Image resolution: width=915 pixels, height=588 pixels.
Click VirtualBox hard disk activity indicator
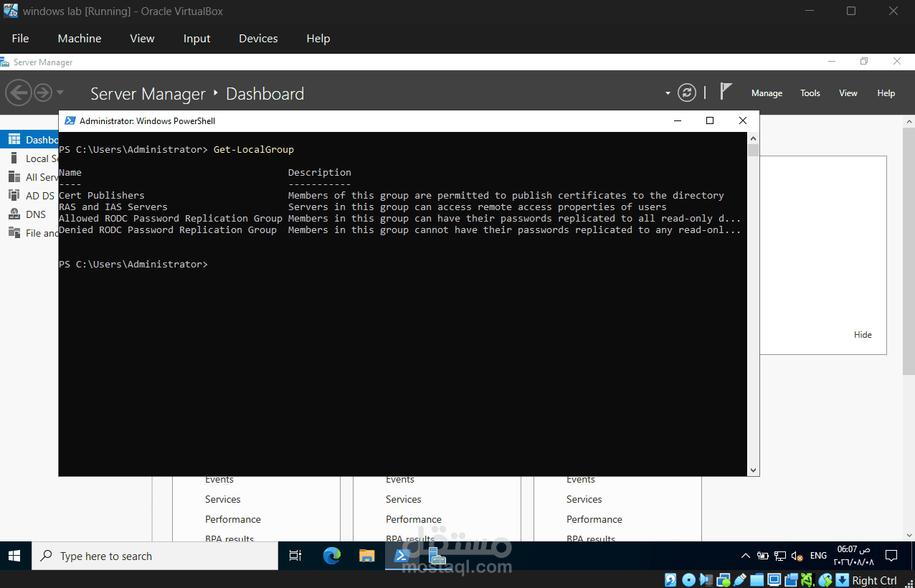pyautogui.click(x=670, y=580)
